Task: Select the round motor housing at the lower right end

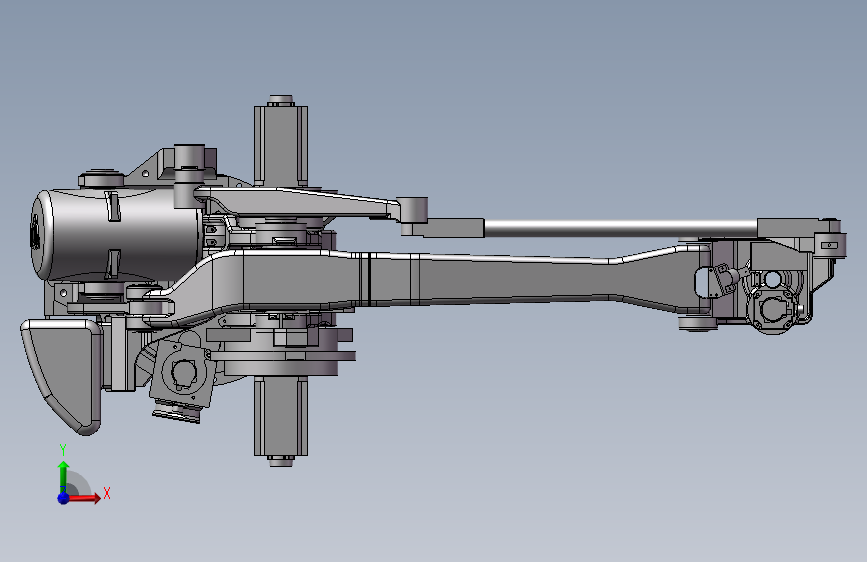Action: (x=776, y=309)
